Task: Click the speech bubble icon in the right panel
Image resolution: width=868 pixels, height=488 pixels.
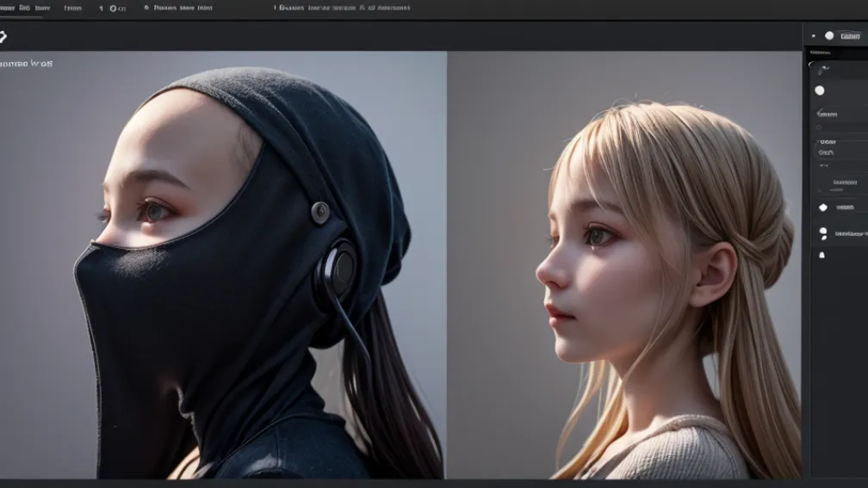Action: pos(823,233)
